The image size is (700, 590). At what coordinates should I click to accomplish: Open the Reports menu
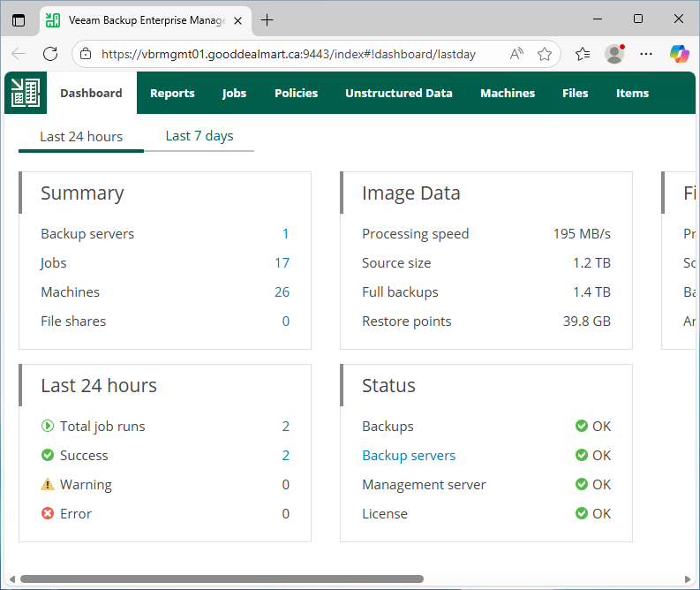click(x=172, y=93)
